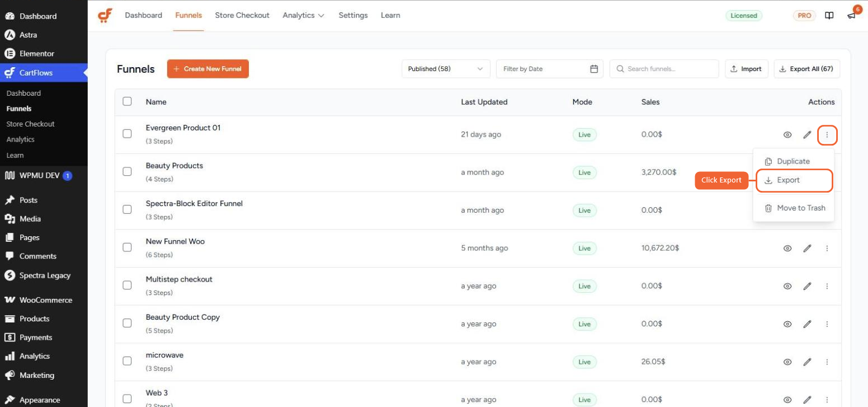Open the Learn item in the CartFlows submenu
The image size is (868, 407).
click(15, 155)
